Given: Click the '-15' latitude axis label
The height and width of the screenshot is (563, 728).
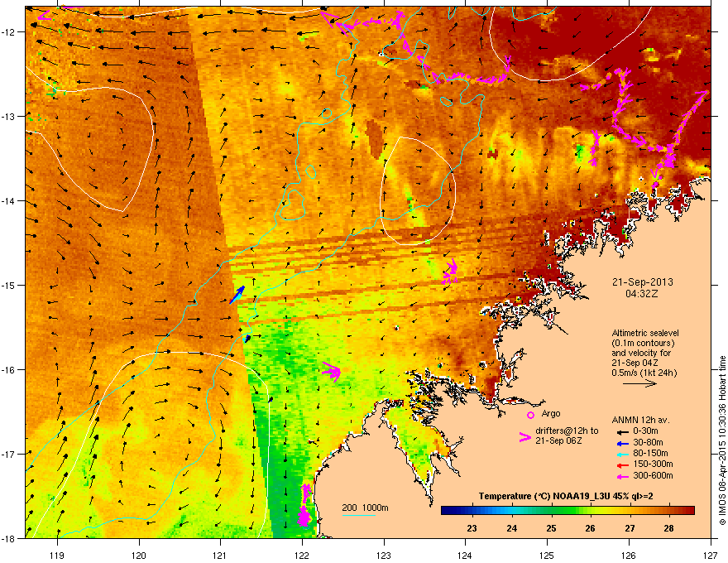Looking at the screenshot, I should click(9, 285).
